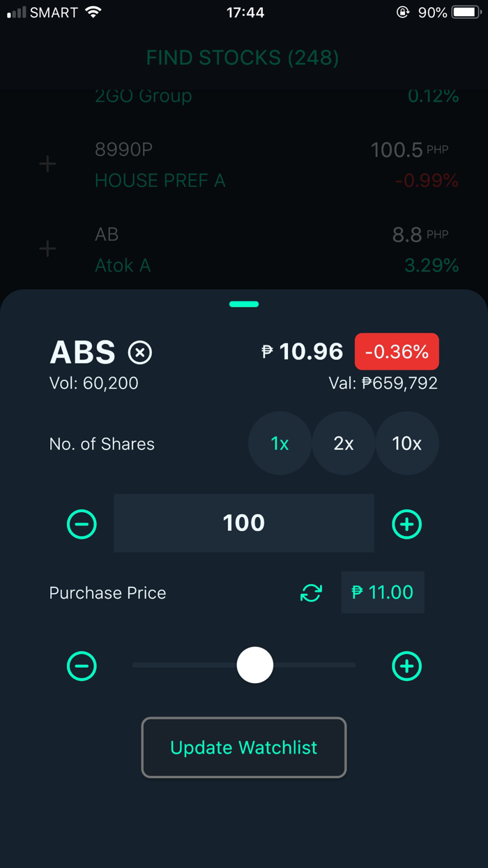Open the FIND STOCKS screen header
The height and width of the screenshot is (868, 488).
point(242,58)
